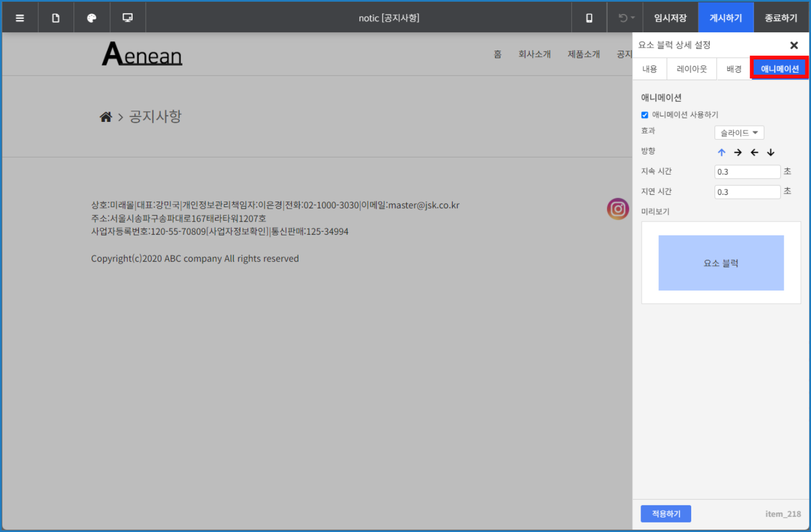The height and width of the screenshot is (532, 811).
Task: Toggle the downward direction arrow option
Action: point(770,152)
